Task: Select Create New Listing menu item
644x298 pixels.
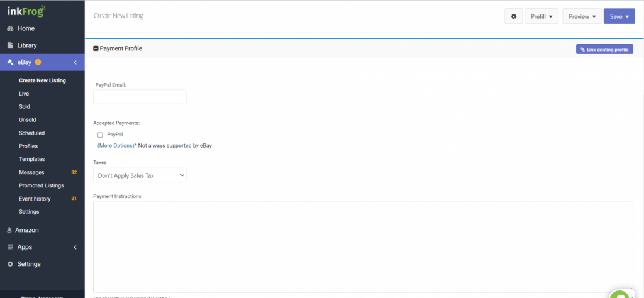Action: point(42,80)
